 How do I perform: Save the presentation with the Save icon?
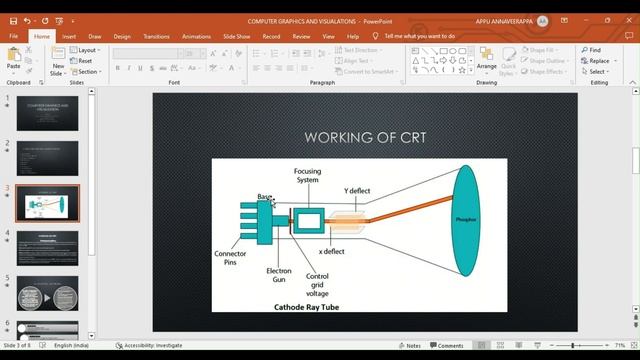(x=13, y=21)
